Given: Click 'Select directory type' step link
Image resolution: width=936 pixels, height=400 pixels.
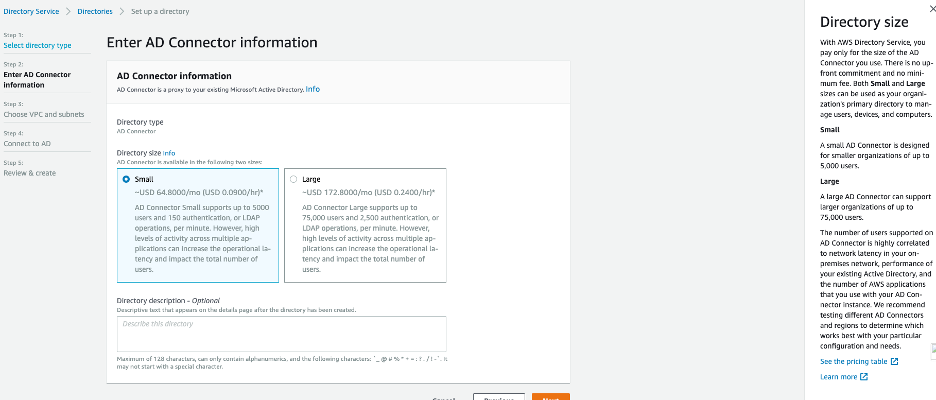Looking at the screenshot, I should coord(37,45).
